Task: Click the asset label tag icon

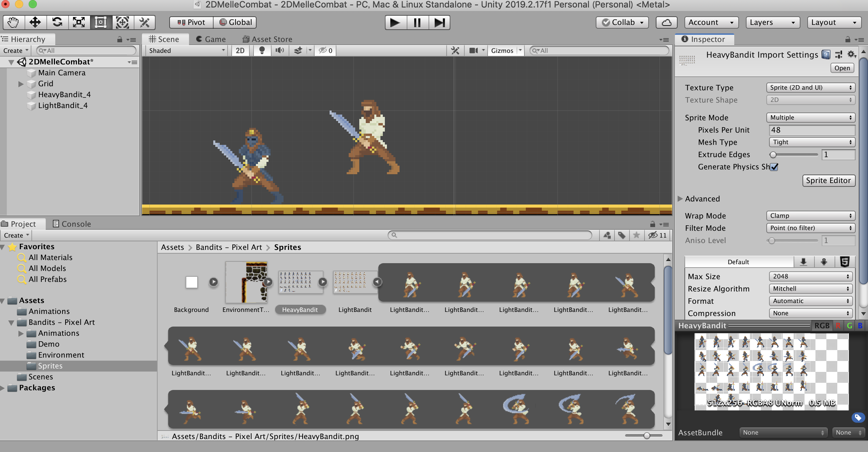Action: point(858,417)
